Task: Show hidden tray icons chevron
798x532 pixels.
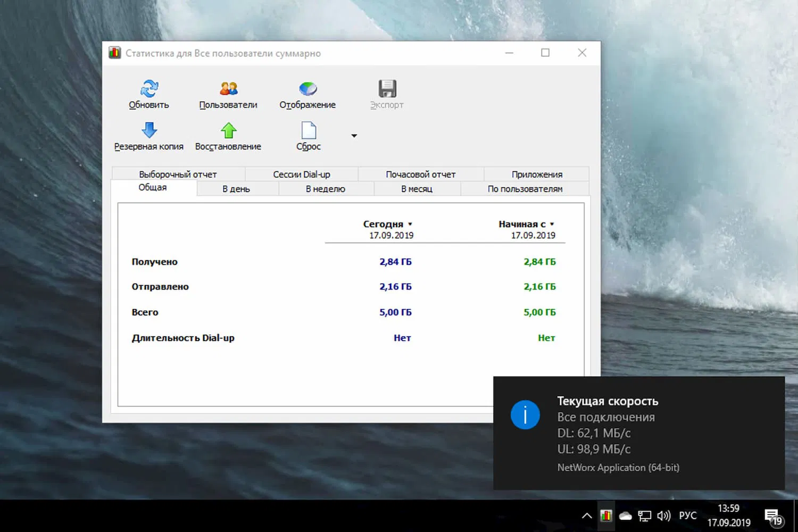Action: [587, 516]
